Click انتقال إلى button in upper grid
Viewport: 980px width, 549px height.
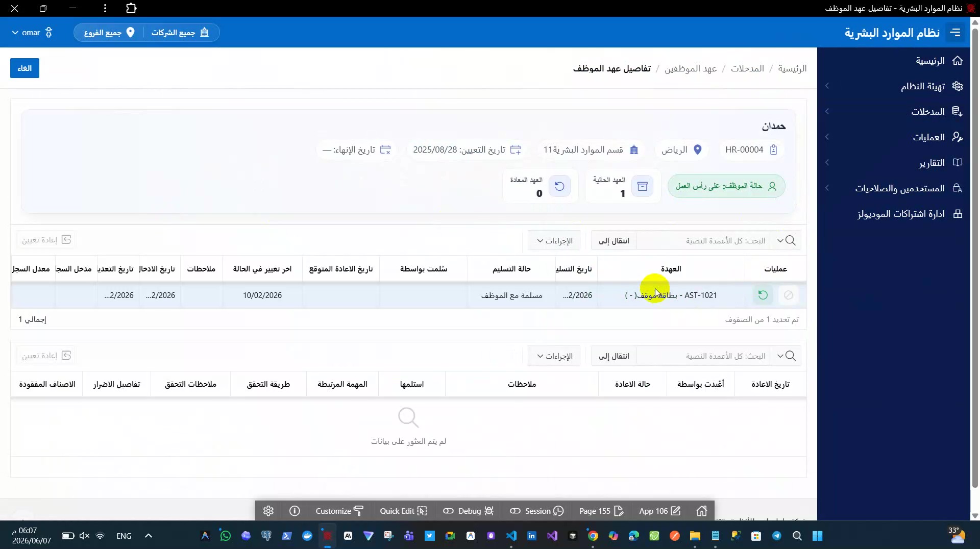614,240
